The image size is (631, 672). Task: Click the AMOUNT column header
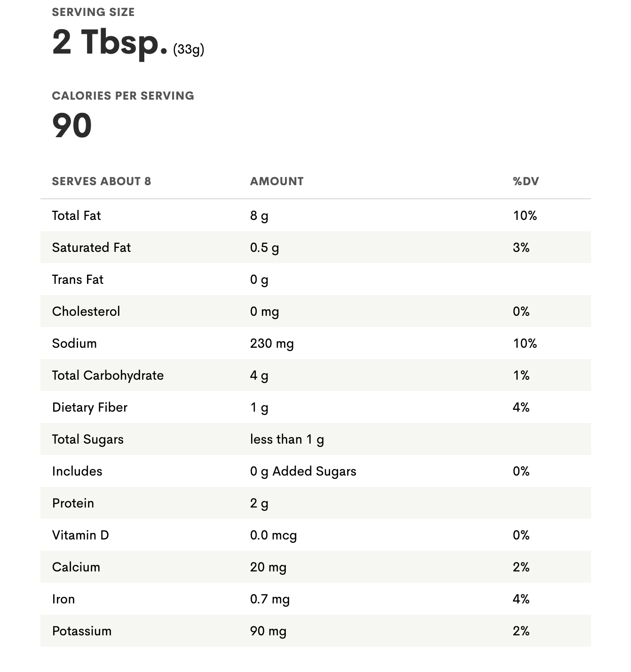coord(277,181)
